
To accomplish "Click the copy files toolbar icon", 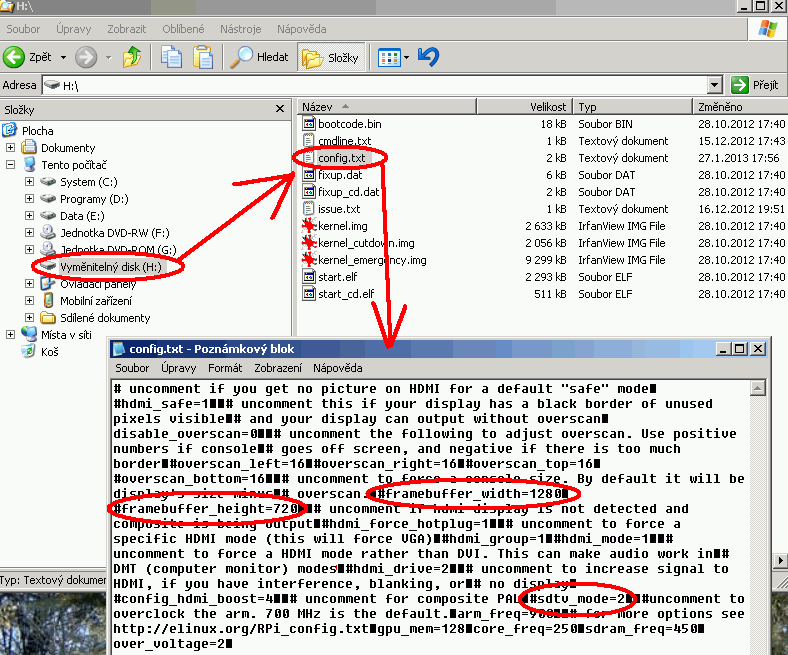I will pyautogui.click(x=172, y=57).
